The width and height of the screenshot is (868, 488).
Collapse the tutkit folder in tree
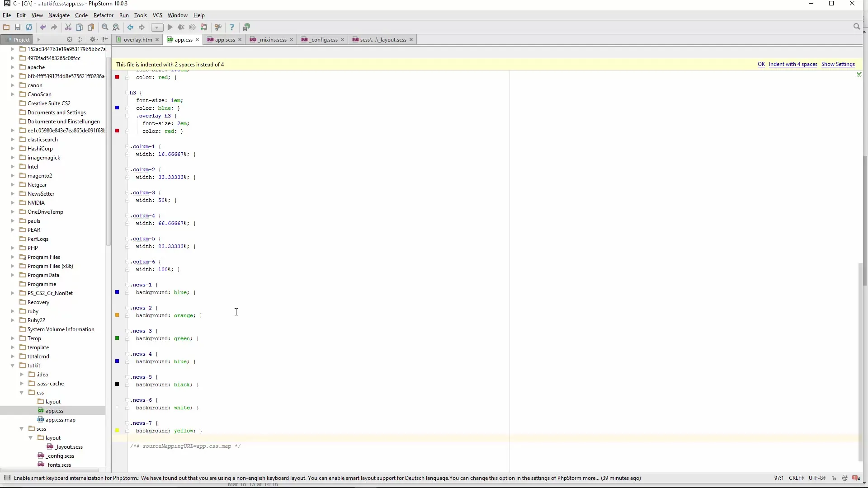pyautogui.click(x=13, y=366)
